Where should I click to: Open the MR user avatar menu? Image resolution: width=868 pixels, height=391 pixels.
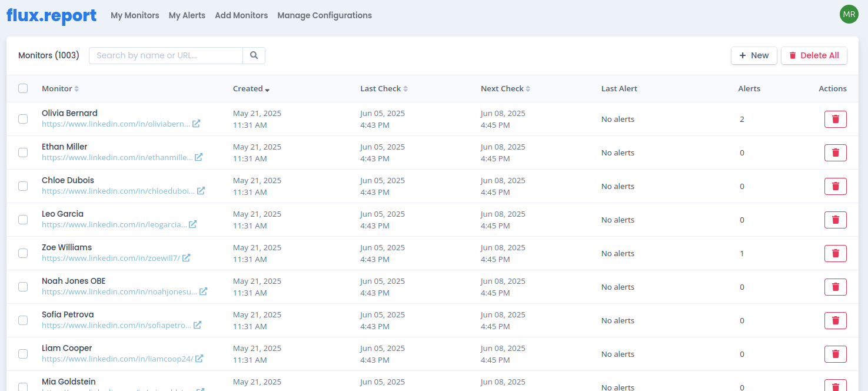click(849, 14)
